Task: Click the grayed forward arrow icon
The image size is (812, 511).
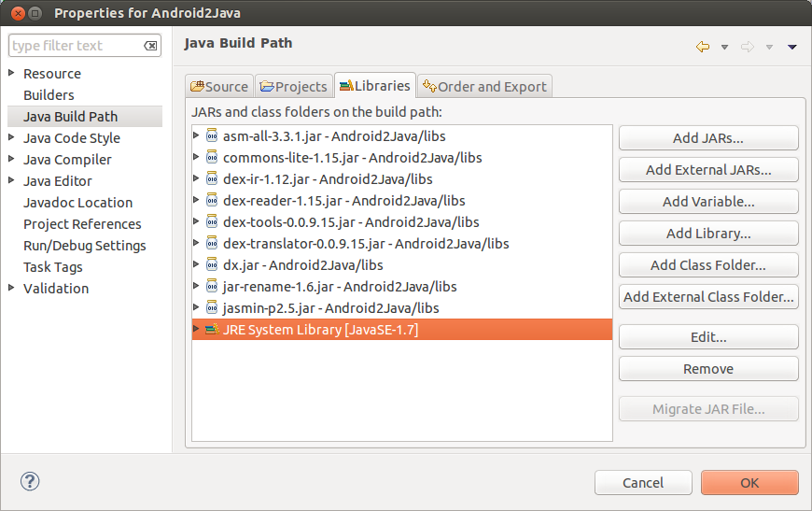Action: (748, 47)
